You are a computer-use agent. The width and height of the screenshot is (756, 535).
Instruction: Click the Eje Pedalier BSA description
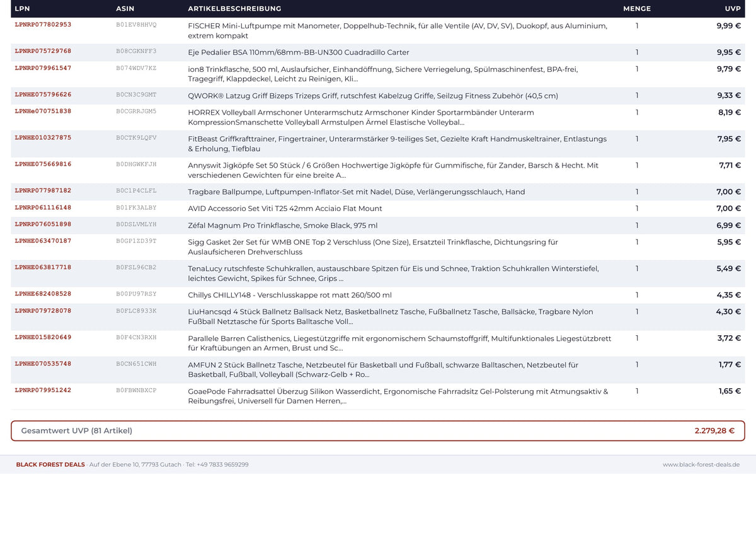click(x=299, y=52)
